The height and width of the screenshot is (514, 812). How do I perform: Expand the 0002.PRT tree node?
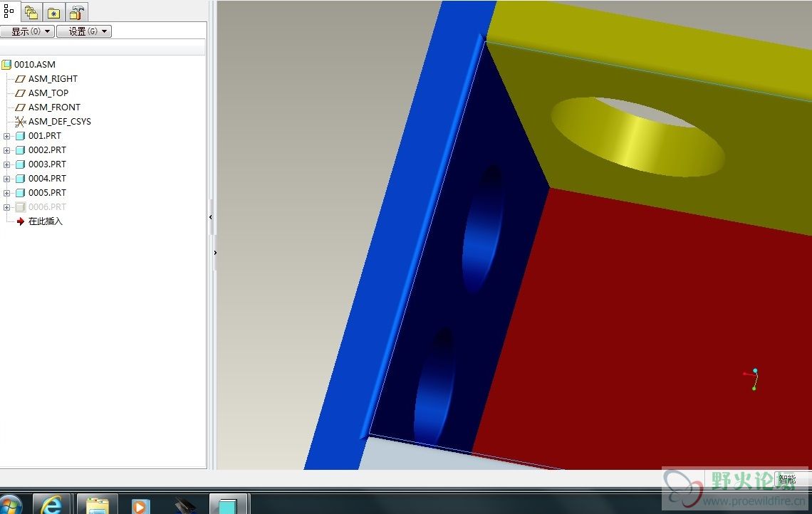(x=6, y=151)
